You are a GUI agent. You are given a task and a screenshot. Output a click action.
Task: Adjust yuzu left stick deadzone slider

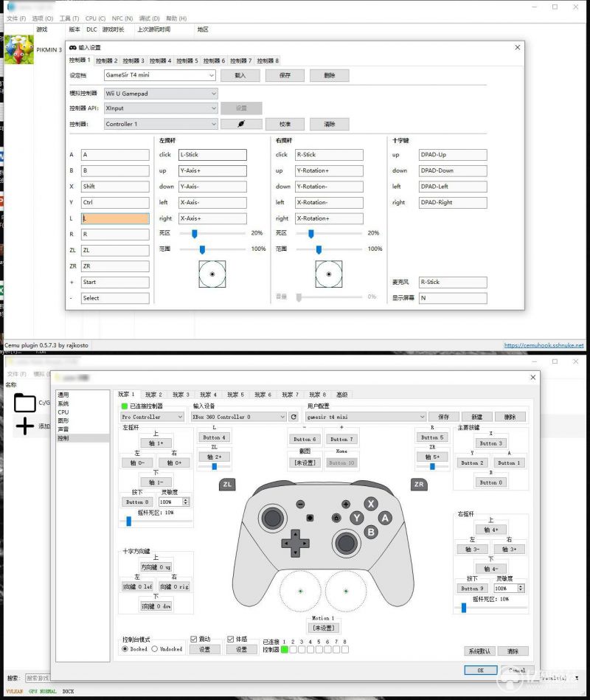(129, 521)
